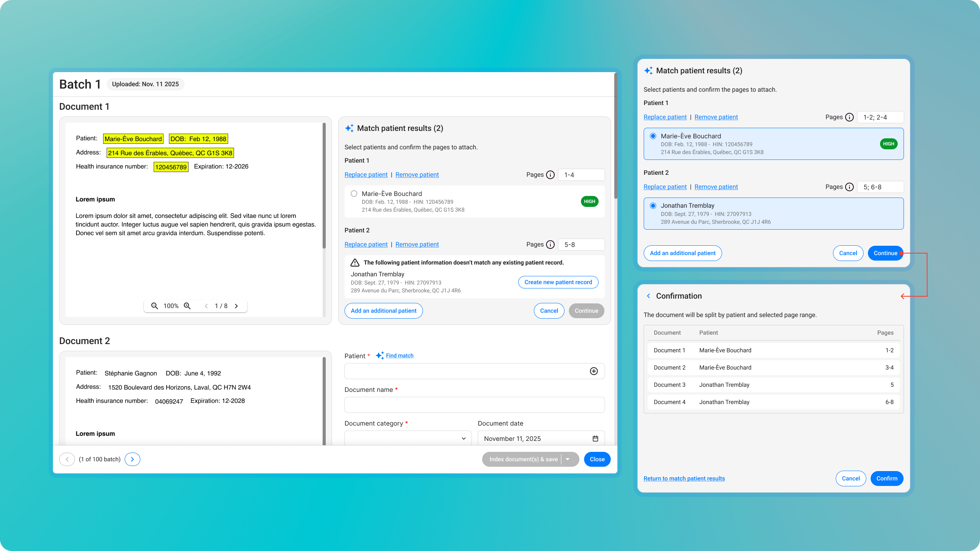
Task: Click Create new patient record for Jonathan Tremblay
Action: (x=558, y=282)
